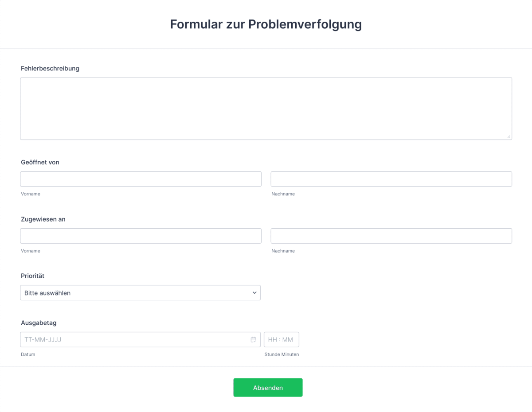The height and width of the screenshot is (412, 532).
Task: Open the calendar icon in the Ausgabetag field
Action: (253, 339)
